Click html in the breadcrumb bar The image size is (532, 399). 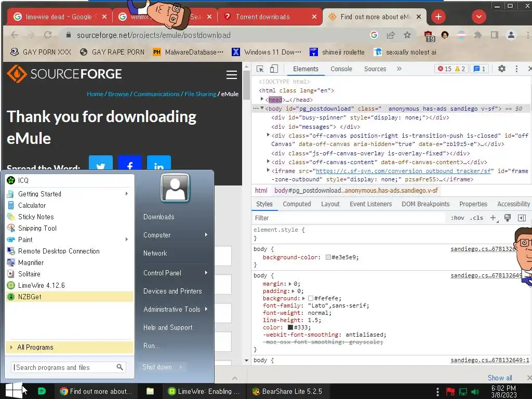click(261, 190)
